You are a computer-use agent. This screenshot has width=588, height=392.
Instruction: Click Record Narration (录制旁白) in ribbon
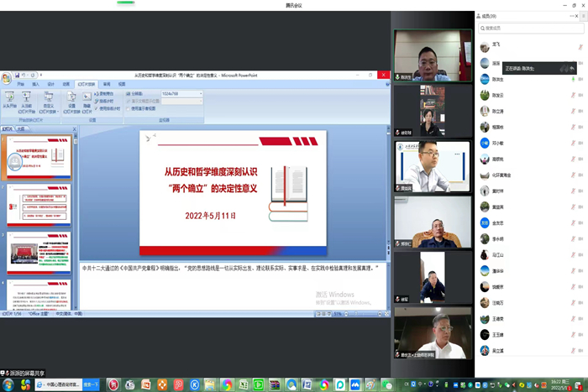(104, 94)
